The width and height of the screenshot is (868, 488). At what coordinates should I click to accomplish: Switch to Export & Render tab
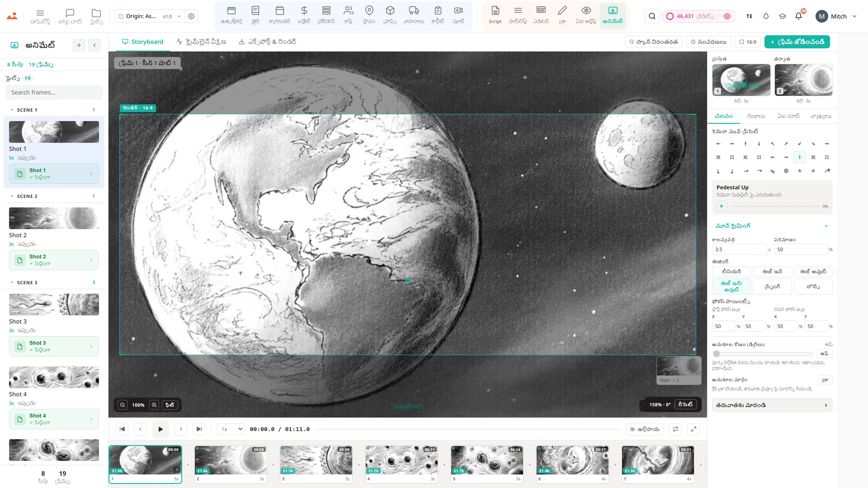coord(268,42)
